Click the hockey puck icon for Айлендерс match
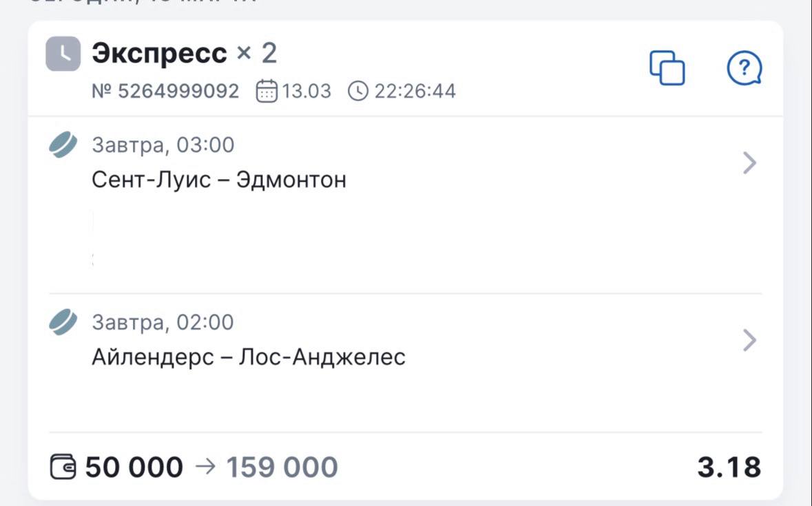The height and width of the screenshot is (506, 812). [63, 322]
